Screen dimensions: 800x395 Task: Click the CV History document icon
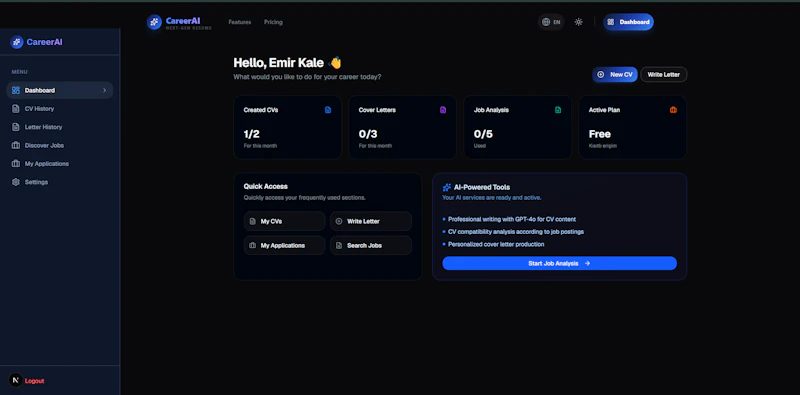pyautogui.click(x=16, y=109)
